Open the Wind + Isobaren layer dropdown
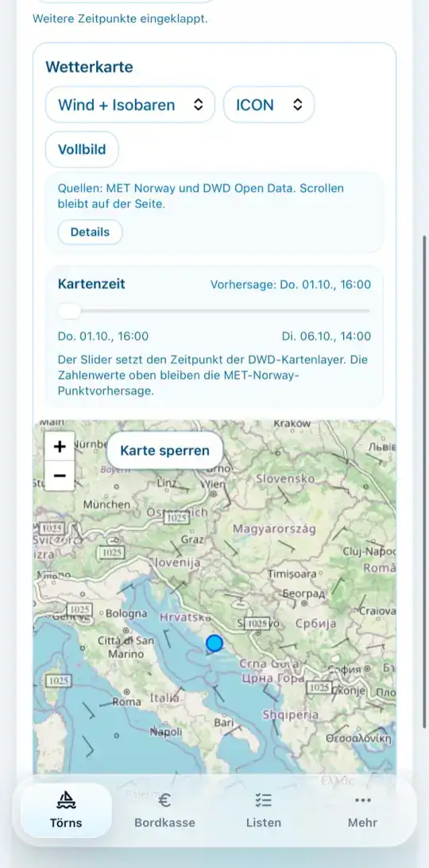Screen dimensions: 429x868 [x=130, y=105]
